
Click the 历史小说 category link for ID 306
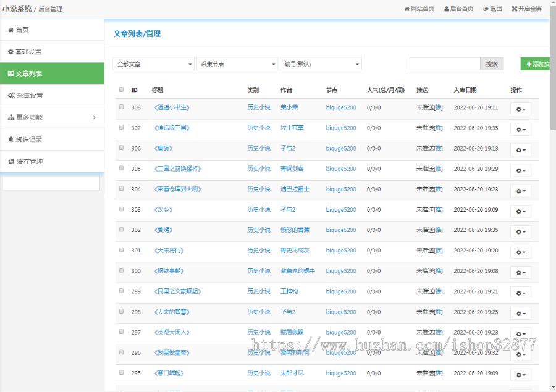coord(259,148)
